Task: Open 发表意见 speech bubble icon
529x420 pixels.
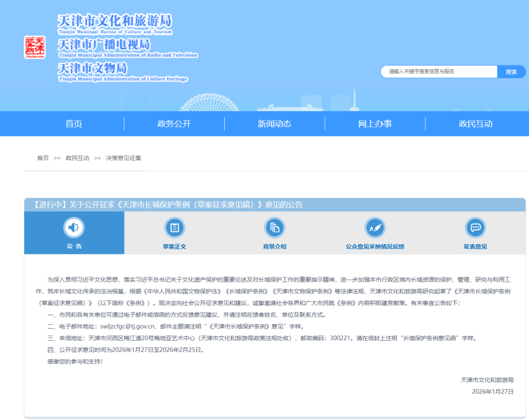Action: (x=475, y=227)
